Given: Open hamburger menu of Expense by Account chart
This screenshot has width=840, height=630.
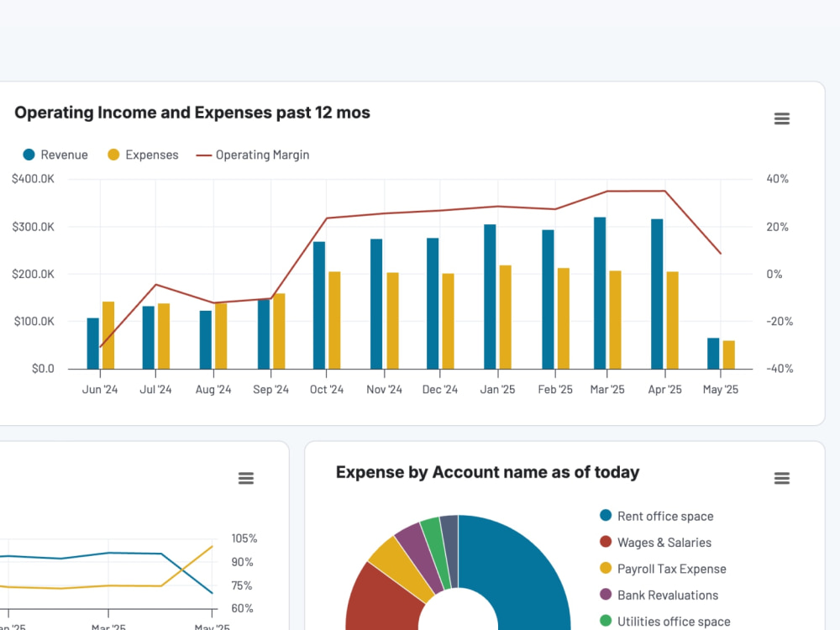Looking at the screenshot, I should pos(781,479).
